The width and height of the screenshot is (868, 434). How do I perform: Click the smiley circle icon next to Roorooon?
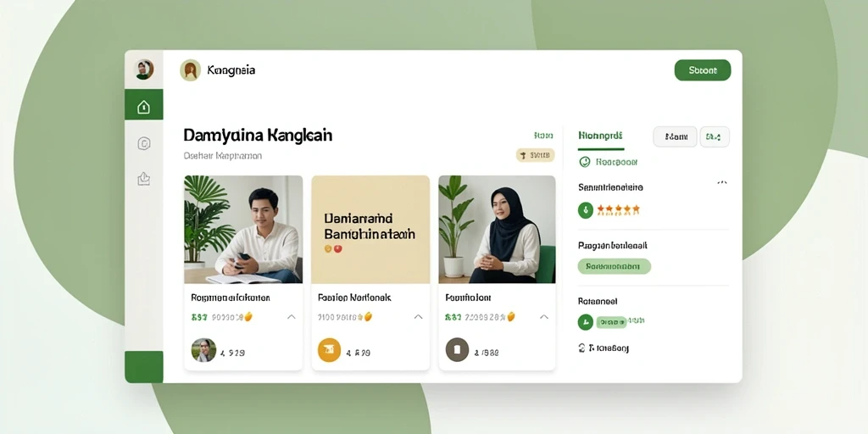[585, 162]
